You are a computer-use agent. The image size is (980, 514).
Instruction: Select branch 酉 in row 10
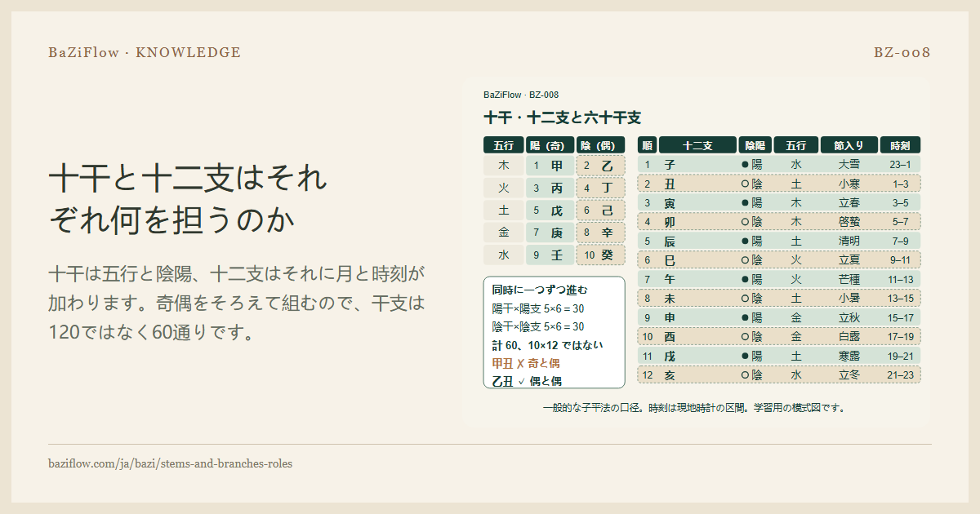click(x=670, y=336)
